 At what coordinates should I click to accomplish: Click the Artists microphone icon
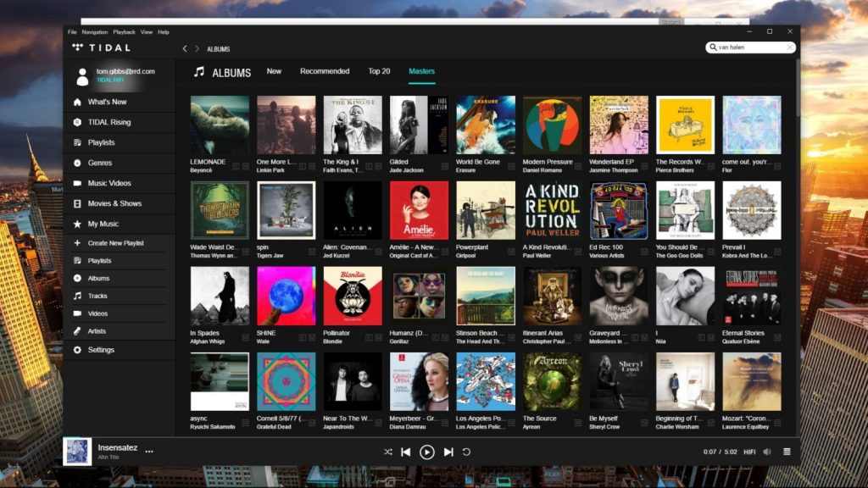click(77, 331)
